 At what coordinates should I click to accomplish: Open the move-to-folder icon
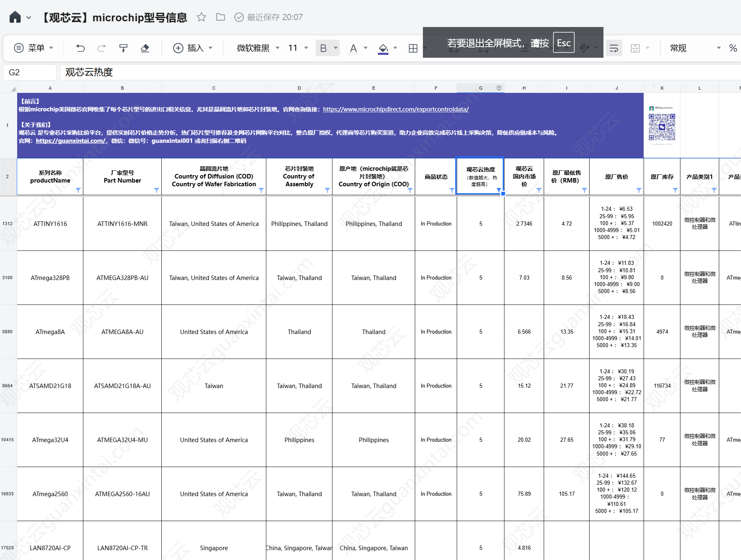pos(221,17)
